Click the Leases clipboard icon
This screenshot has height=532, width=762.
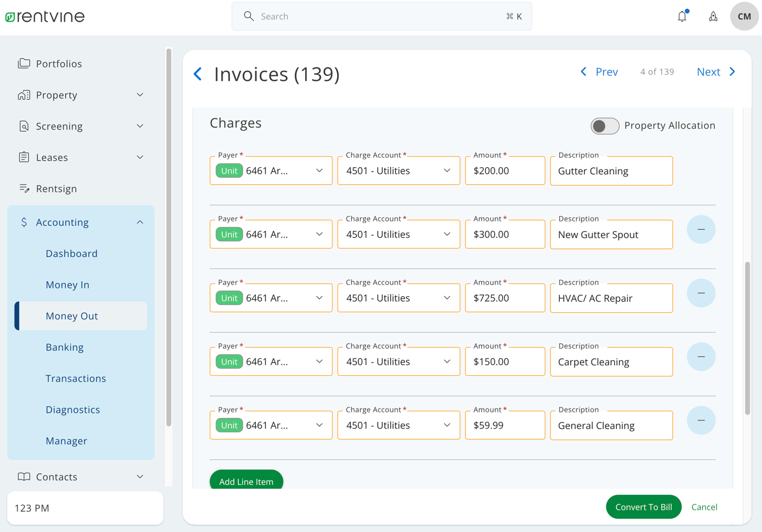pyautogui.click(x=24, y=157)
